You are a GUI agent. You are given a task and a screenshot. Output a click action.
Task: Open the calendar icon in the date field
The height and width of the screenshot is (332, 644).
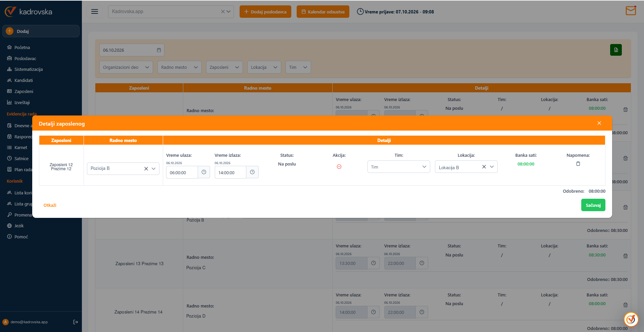[x=159, y=50]
